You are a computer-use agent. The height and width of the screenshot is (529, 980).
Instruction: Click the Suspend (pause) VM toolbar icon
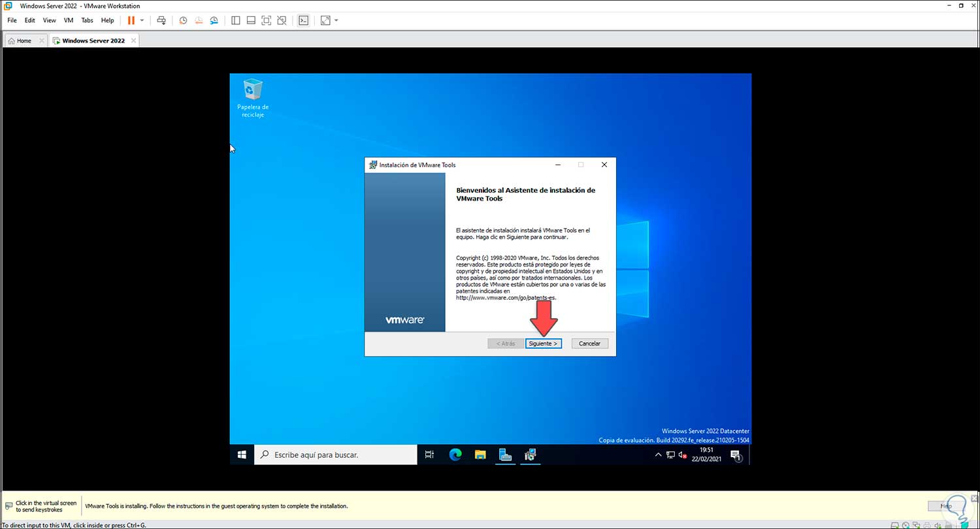pyautogui.click(x=131, y=20)
